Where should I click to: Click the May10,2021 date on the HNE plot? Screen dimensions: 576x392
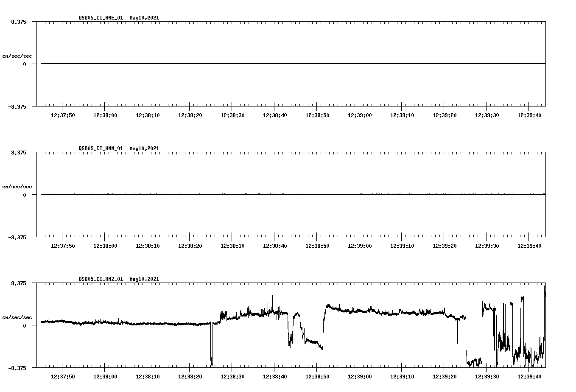point(144,18)
